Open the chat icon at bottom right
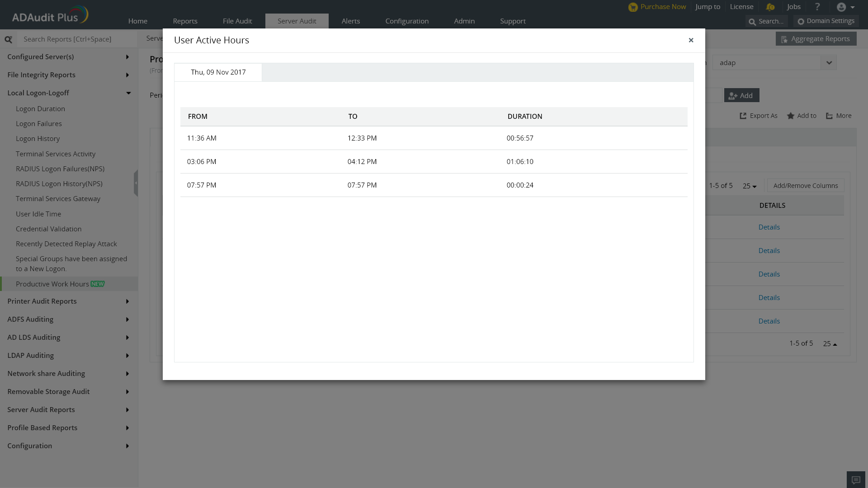Screen dimensions: 868x488 pyautogui.click(x=855, y=480)
